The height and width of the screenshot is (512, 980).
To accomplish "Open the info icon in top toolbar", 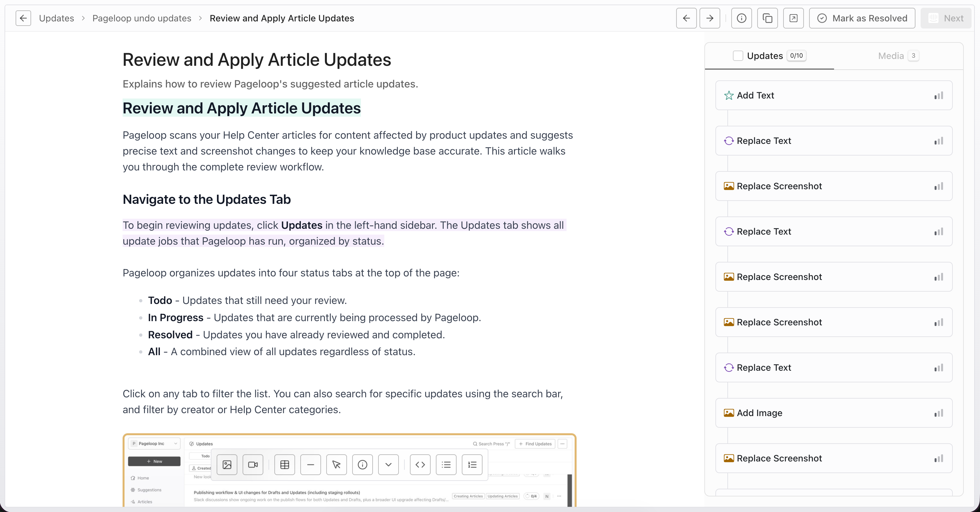I will (741, 18).
